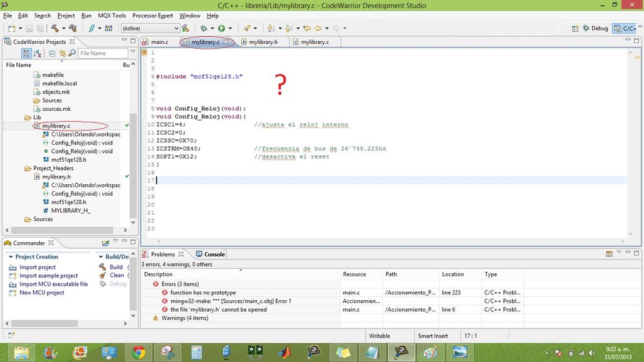Click the Previous Annotation toolbar icon

tap(289, 28)
